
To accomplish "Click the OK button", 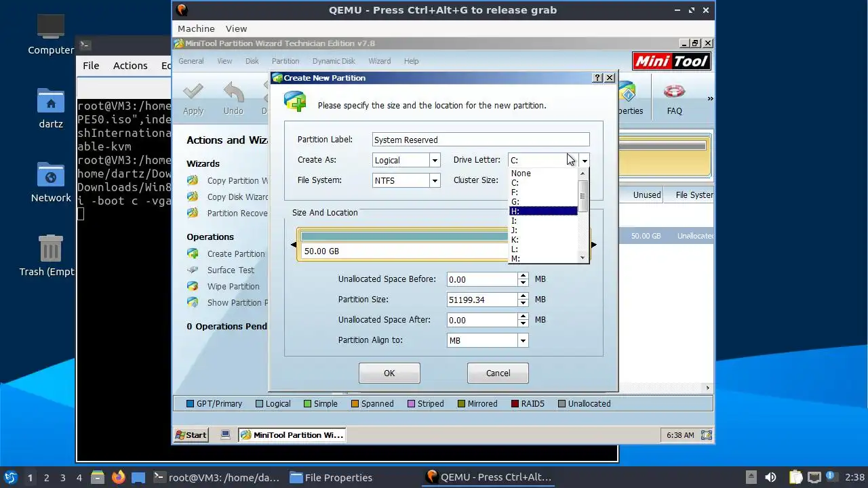I will pyautogui.click(x=389, y=373).
